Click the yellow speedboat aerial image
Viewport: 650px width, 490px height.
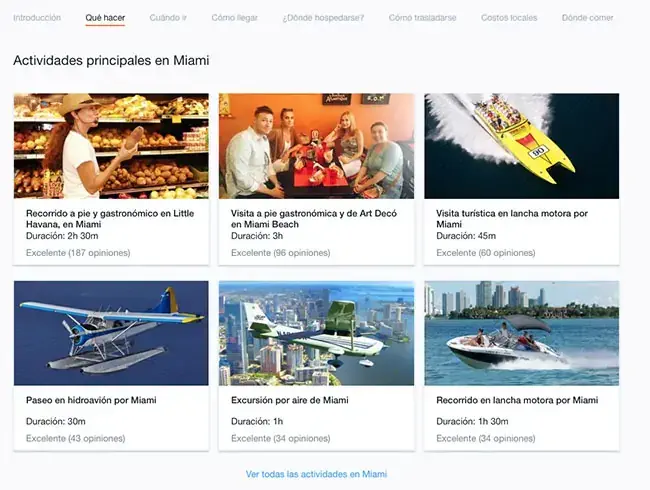(x=521, y=146)
